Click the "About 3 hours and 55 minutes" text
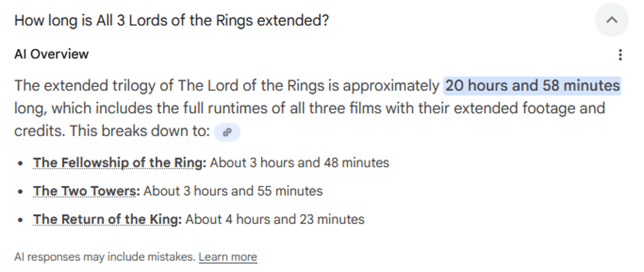644x272 pixels. pyautogui.click(x=233, y=191)
